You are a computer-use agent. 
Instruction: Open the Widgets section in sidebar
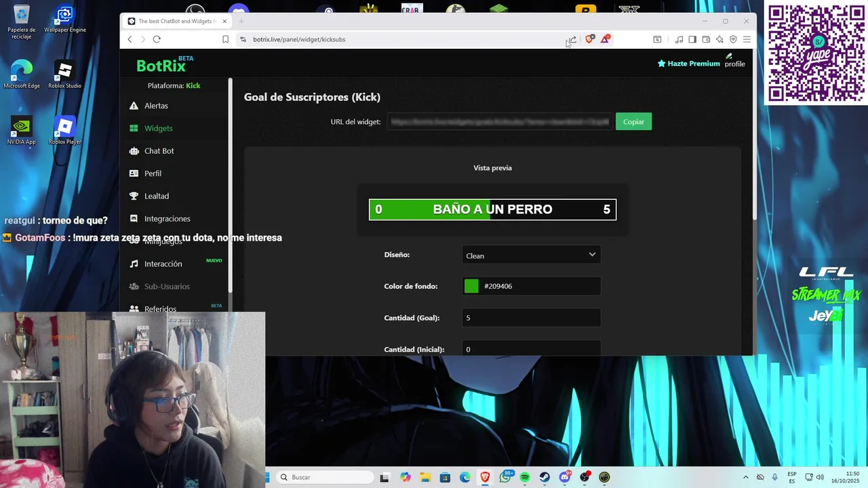158,128
